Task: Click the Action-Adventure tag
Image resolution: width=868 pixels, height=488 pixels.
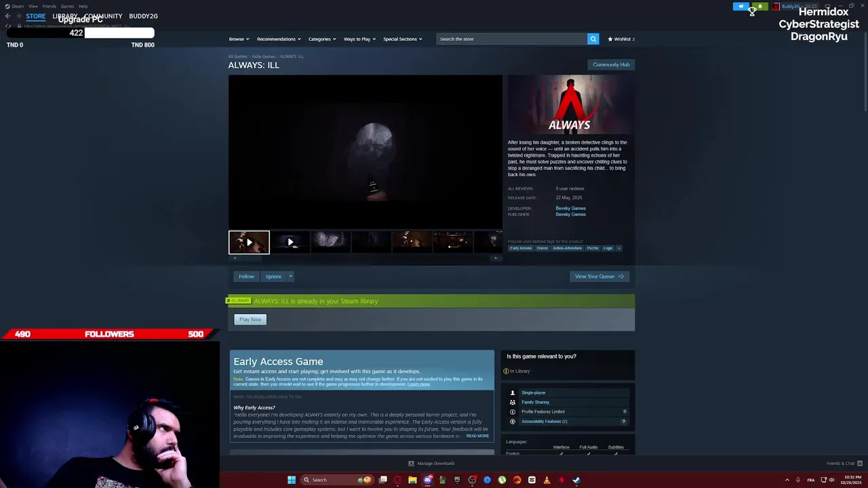Action: (567, 248)
